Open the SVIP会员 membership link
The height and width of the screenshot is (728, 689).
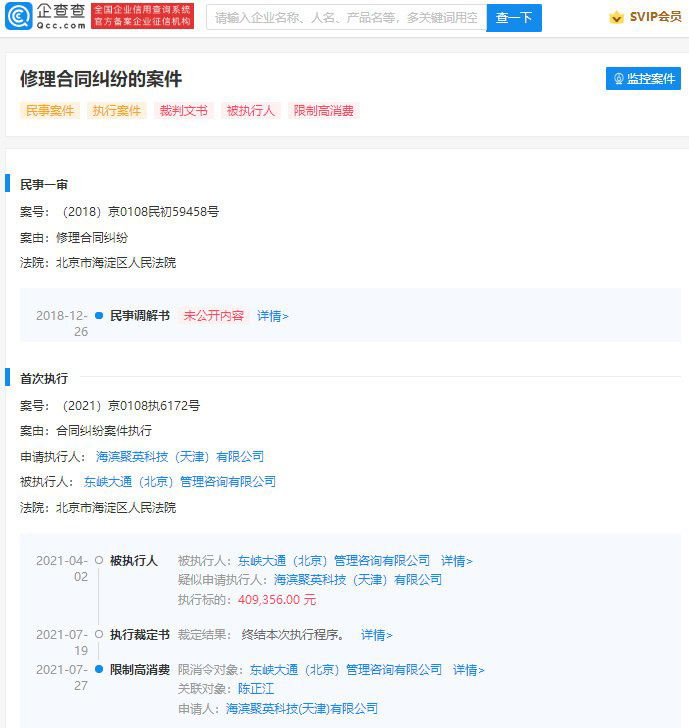coord(655,17)
